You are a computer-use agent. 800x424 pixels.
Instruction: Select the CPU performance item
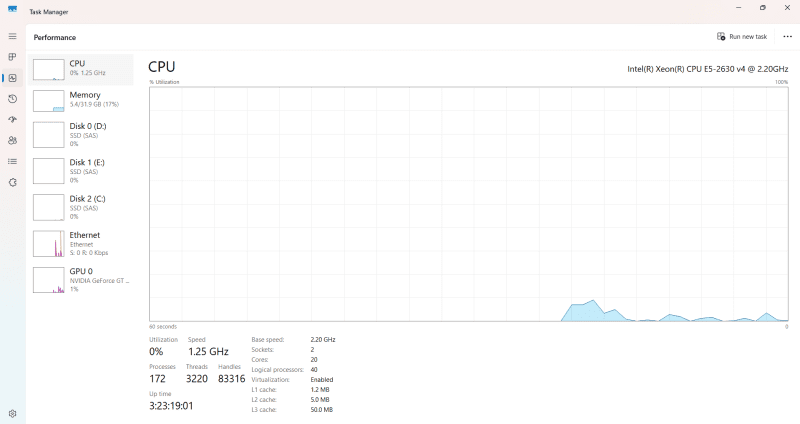[x=82, y=69]
